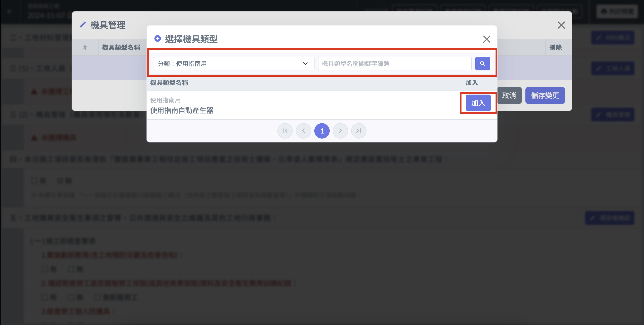This screenshot has width=644, height=325.
Task: Go to previous page arrow
Action: (303, 131)
